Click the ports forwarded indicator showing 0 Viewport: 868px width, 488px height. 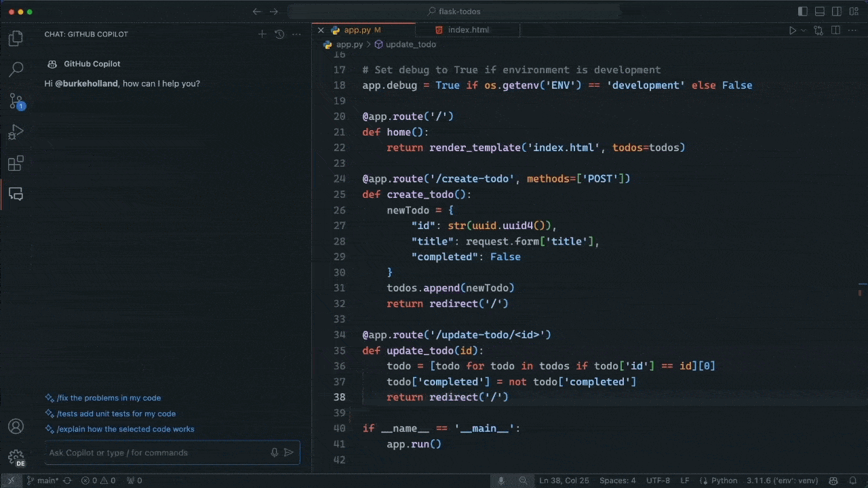tap(134, 481)
